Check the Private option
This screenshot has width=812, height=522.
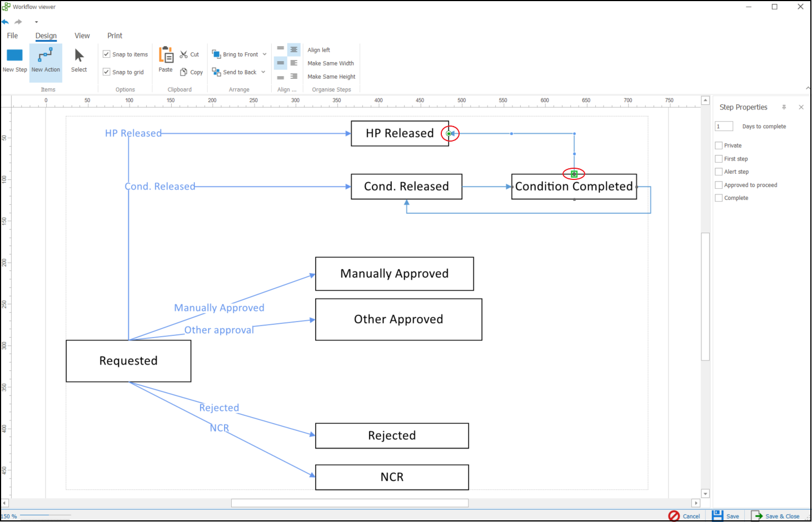pos(719,145)
